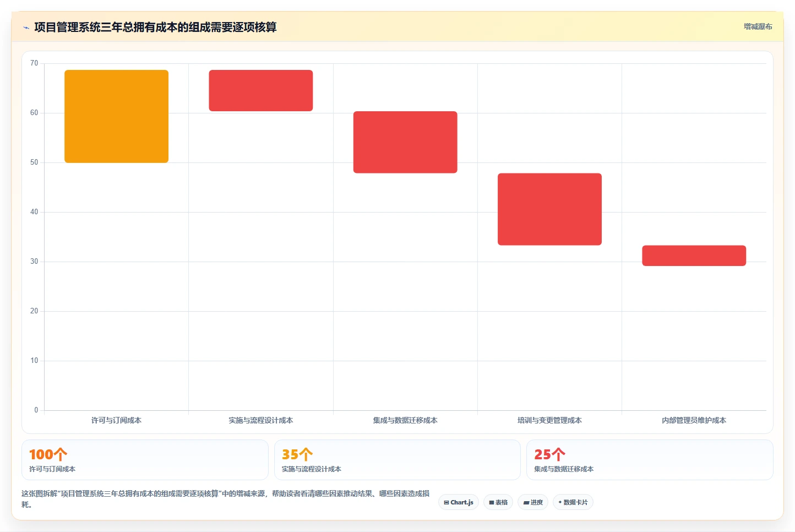The width and height of the screenshot is (795, 532).
Task: Select the 25个 集成与数据迁移成本 stat card
Action: click(650, 460)
